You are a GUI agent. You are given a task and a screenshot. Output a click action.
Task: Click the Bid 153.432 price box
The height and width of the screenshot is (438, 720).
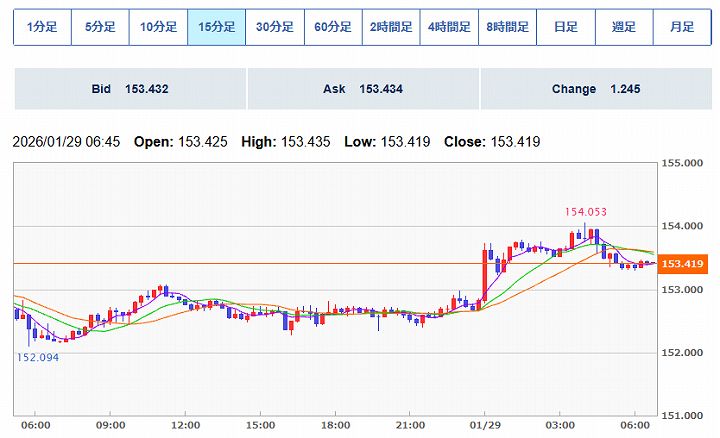tap(129, 89)
